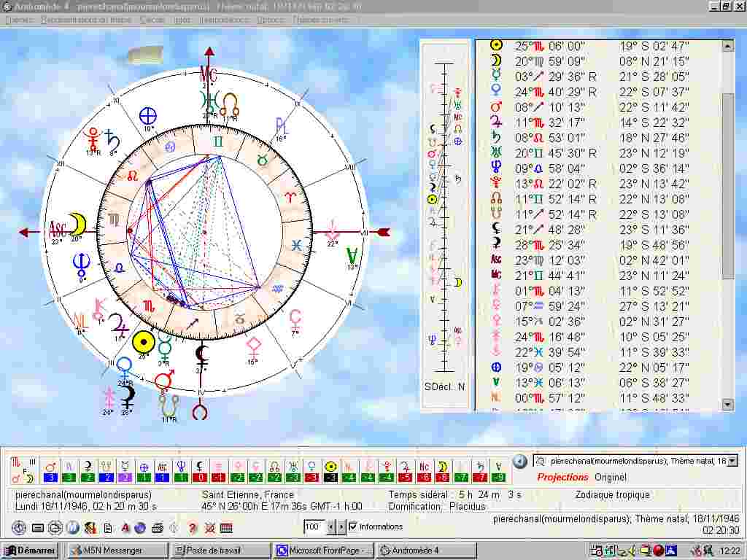Select the MC cell in bottom planet strip

click(424, 471)
